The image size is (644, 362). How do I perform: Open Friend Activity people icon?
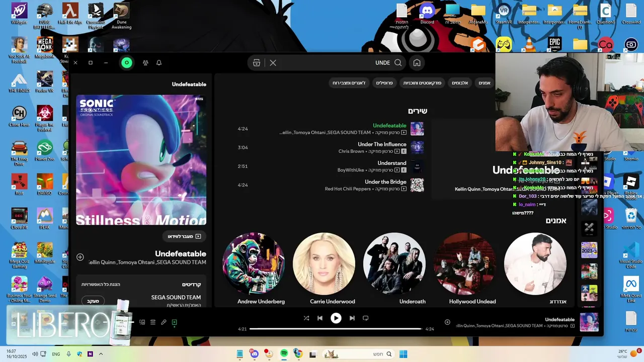[x=145, y=63]
